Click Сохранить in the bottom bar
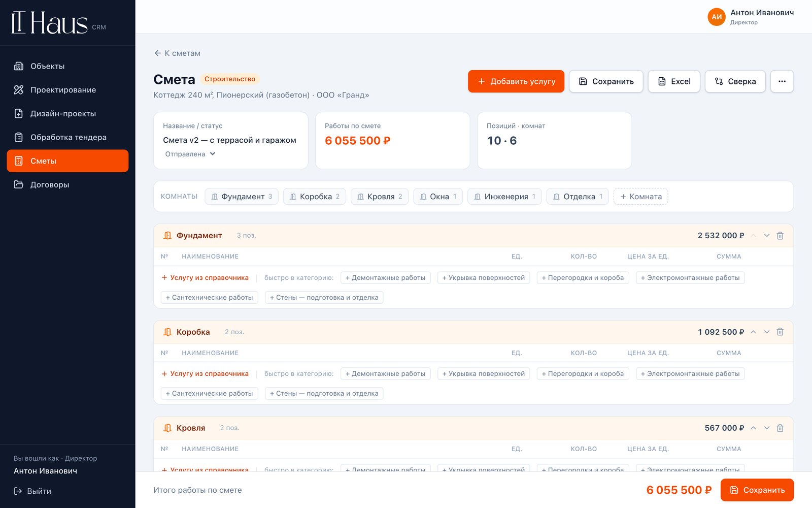 click(757, 490)
